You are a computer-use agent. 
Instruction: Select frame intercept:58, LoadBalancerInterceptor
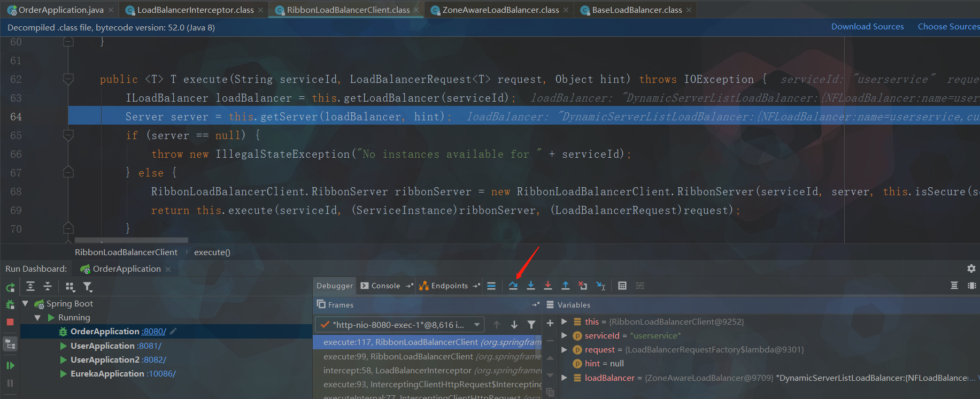point(427,370)
